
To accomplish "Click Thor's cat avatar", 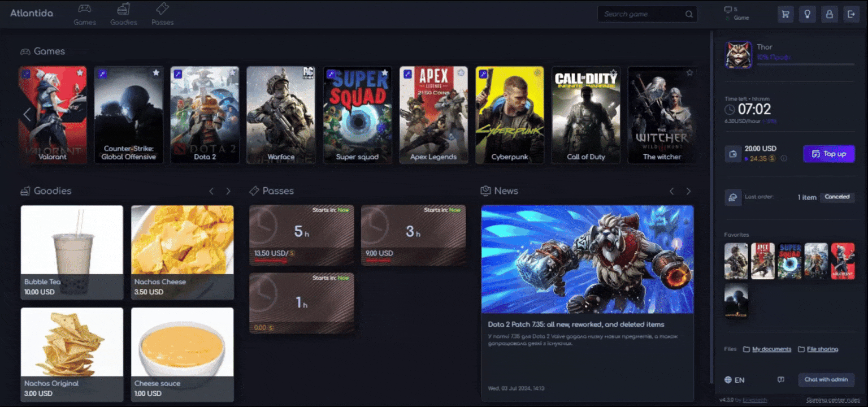I will 738,55.
